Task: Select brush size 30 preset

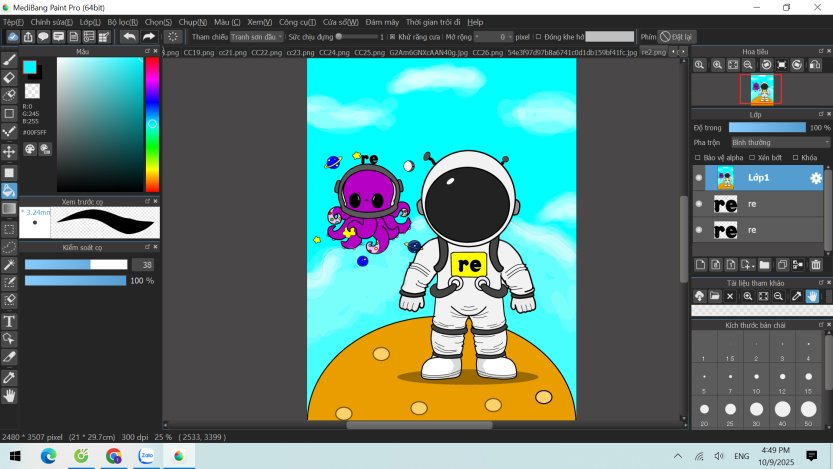Action: 756,413
